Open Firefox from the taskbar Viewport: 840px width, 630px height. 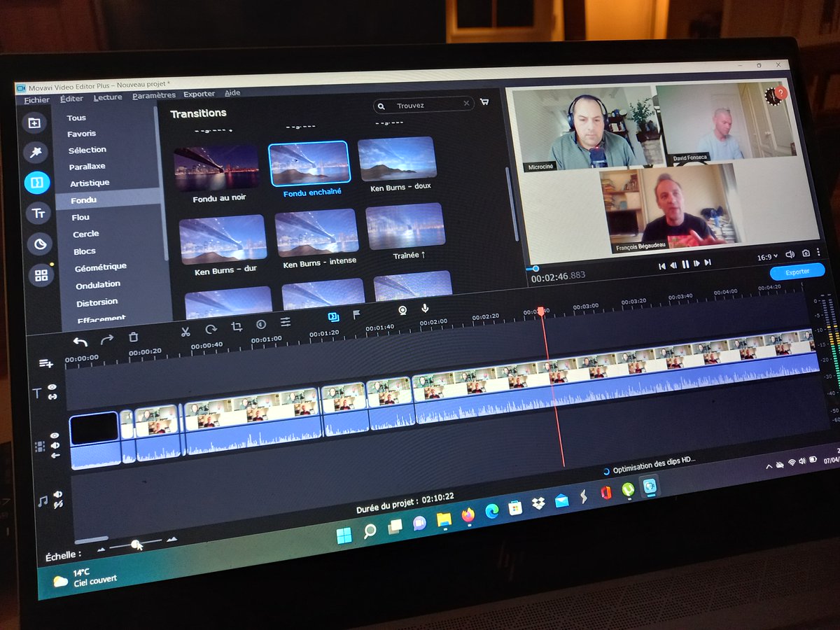coord(468,516)
